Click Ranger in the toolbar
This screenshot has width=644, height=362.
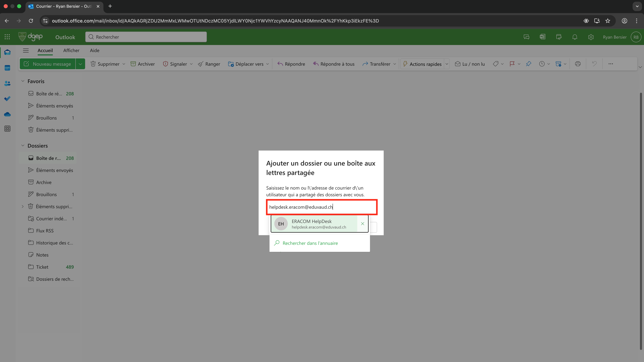pos(209,64)
